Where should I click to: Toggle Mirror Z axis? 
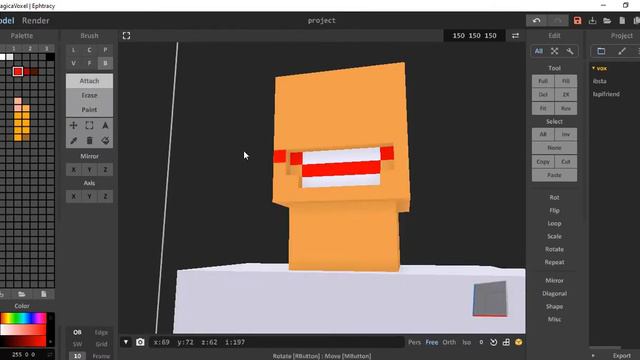point(105,170)
